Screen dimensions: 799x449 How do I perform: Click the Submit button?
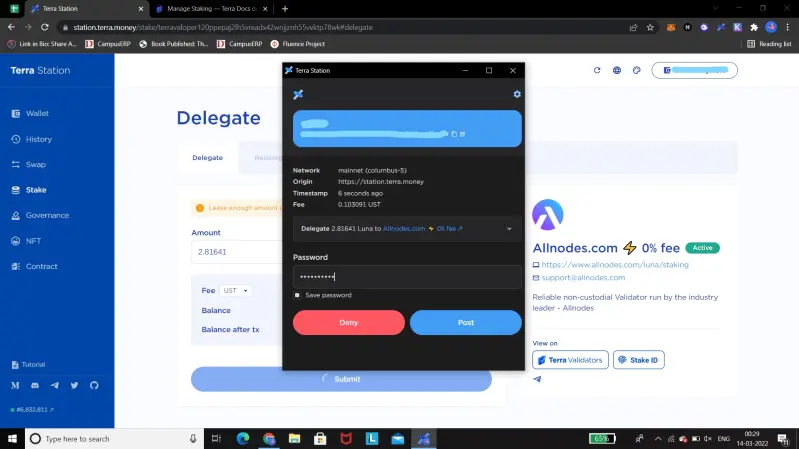click(341, 379)
